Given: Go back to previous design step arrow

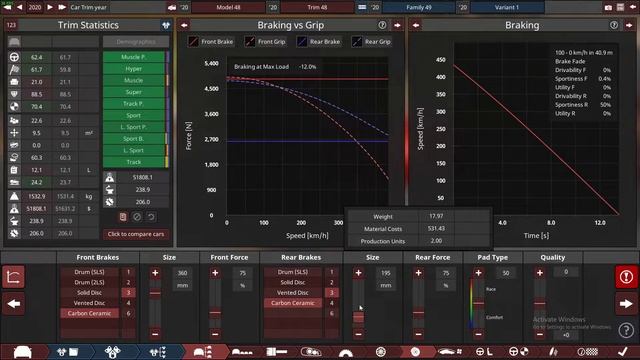Looking at the screenshot, I should (13, 304).
